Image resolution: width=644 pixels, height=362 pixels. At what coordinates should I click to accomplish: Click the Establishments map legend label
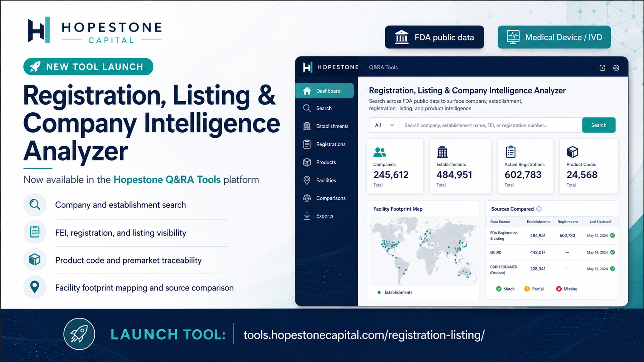398,292
